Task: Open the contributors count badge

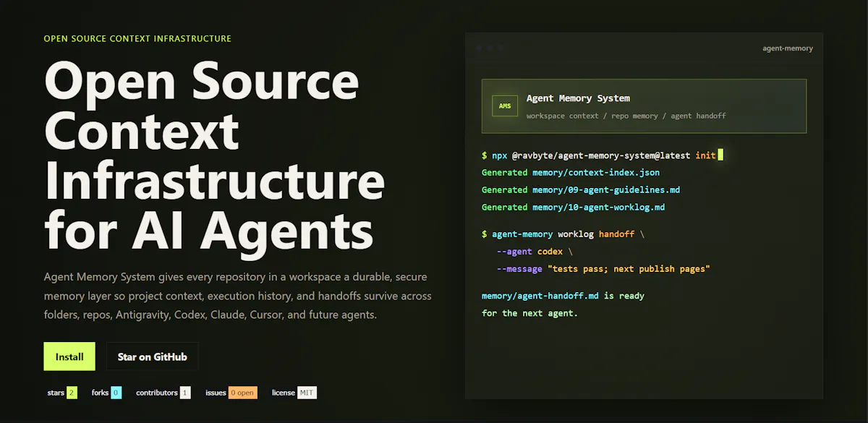Action: (x=163, y=393)
